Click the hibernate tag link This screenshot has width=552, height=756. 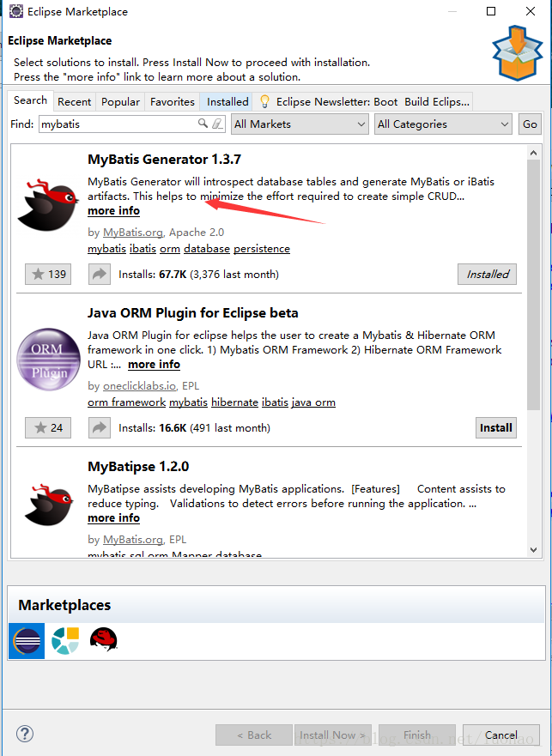[235, 402]
